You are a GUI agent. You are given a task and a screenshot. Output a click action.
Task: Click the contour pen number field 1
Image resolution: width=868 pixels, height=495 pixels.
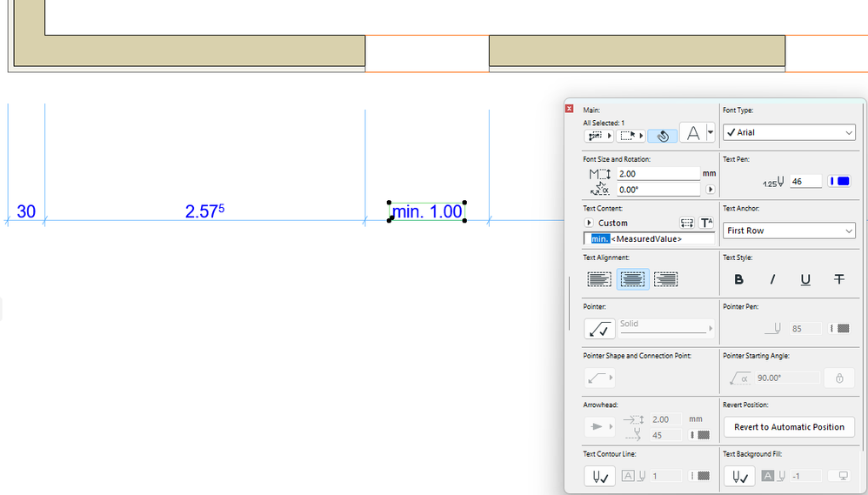[666, 476]
